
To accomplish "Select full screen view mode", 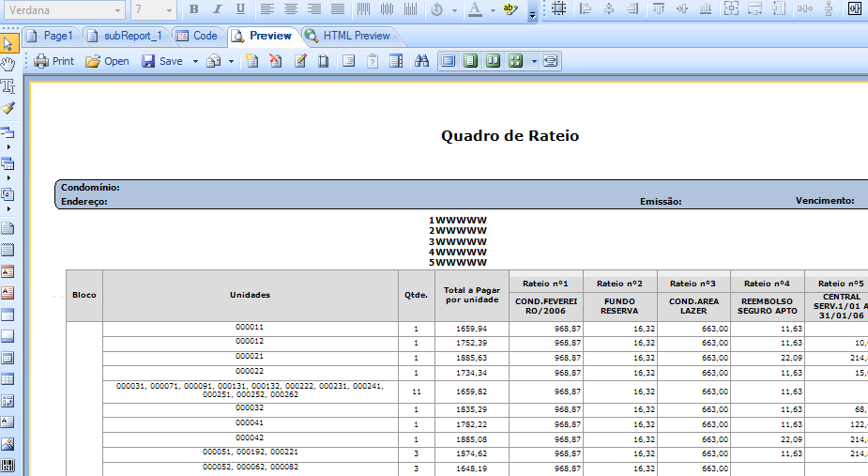I will tap(449, 61).
